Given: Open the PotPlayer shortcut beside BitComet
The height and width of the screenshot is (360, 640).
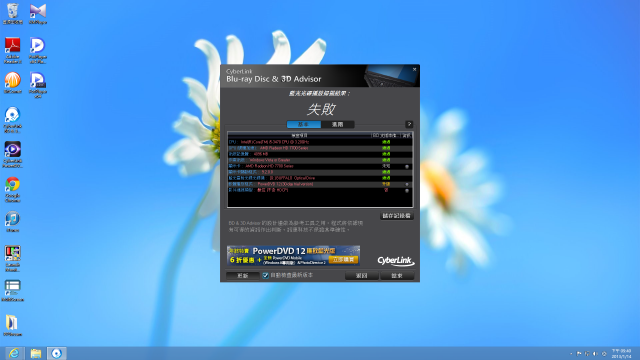Looking at the screenshot, I should click(38, 85).
